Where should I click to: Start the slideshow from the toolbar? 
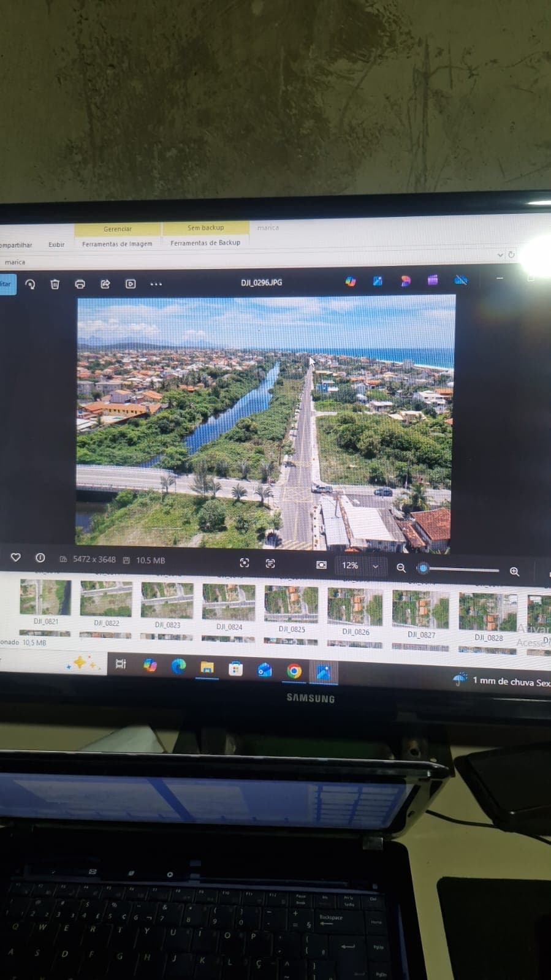tap(131, 284)
